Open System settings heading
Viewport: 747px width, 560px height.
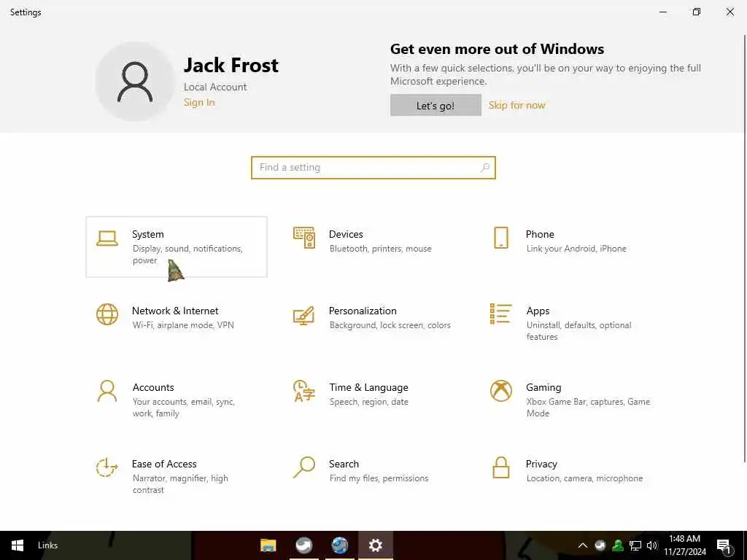point(147,234)
